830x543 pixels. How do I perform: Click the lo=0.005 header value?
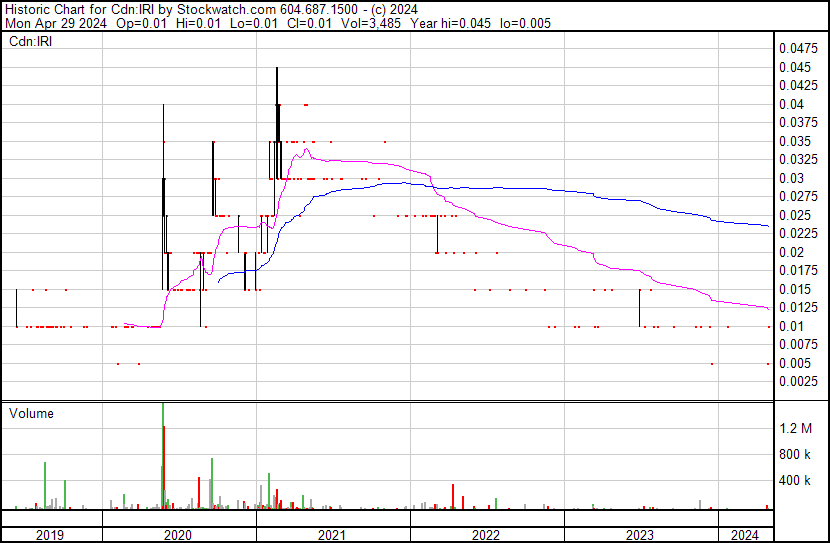(x=525, y=23)
